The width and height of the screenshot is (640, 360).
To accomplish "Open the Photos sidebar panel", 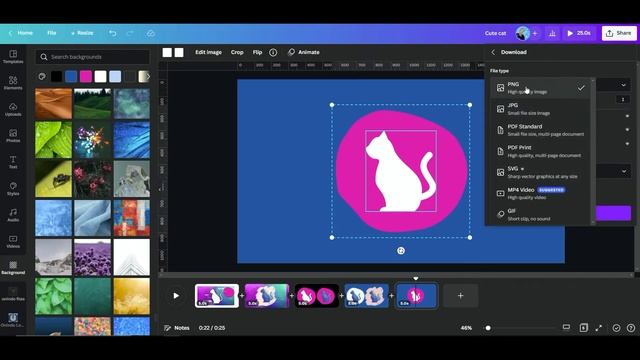I will [x=13, y=136].
